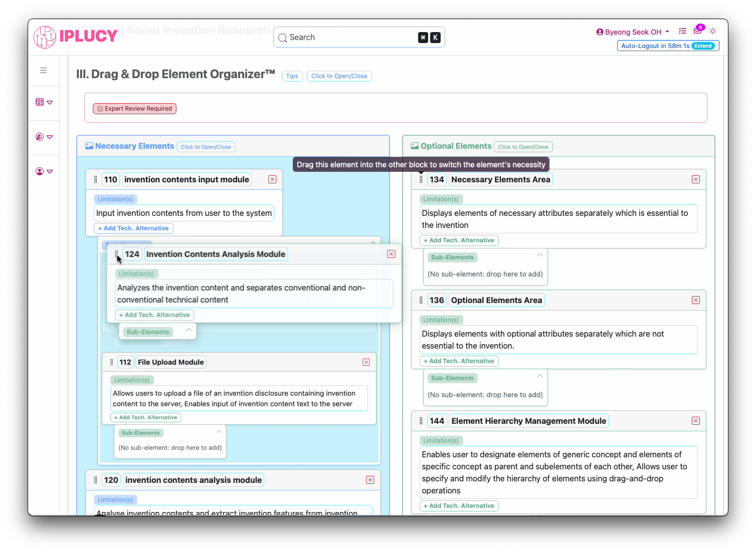Grab the drag handle of element 124
Screen dimensions: 756x553
click(116, 254)
